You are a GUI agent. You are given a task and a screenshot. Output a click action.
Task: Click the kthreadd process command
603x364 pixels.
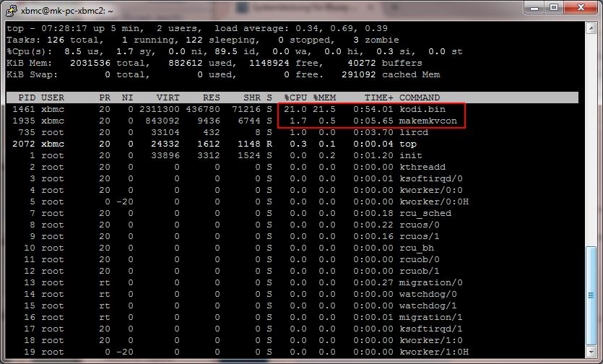422,167
